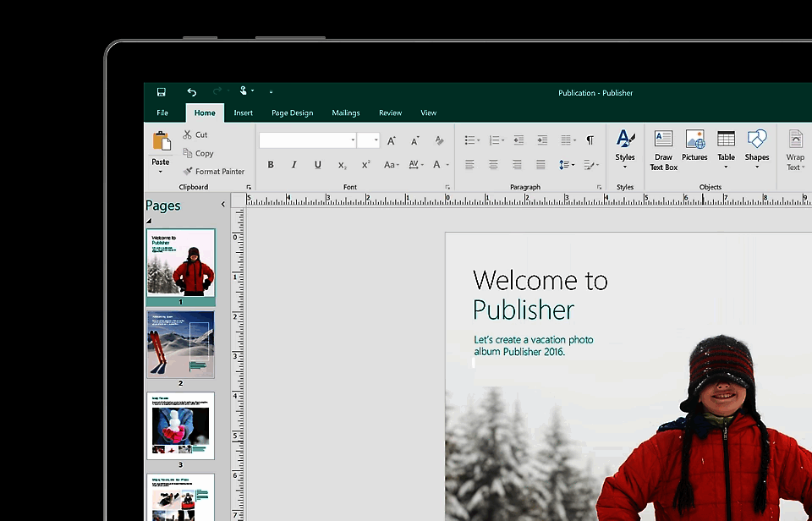
Task: Click the Copy command
Action: click(x=200, y=153)
